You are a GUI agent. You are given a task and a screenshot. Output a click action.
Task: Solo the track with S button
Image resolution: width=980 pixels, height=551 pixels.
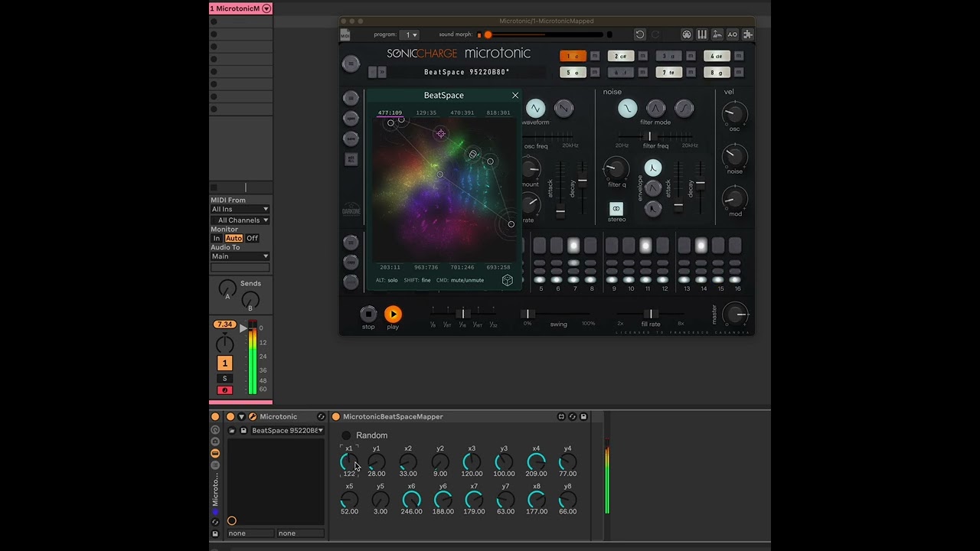(x=224, y=378)
